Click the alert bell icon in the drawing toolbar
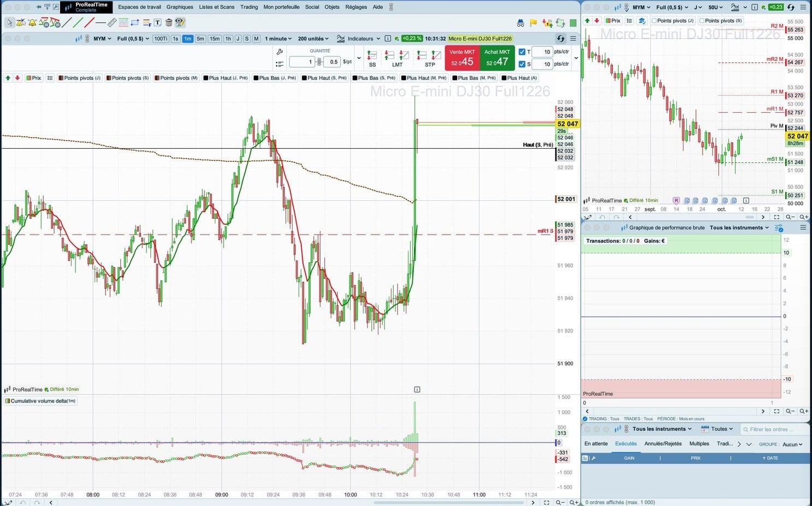Screen dimensions: 812x506 coord(32,22)
